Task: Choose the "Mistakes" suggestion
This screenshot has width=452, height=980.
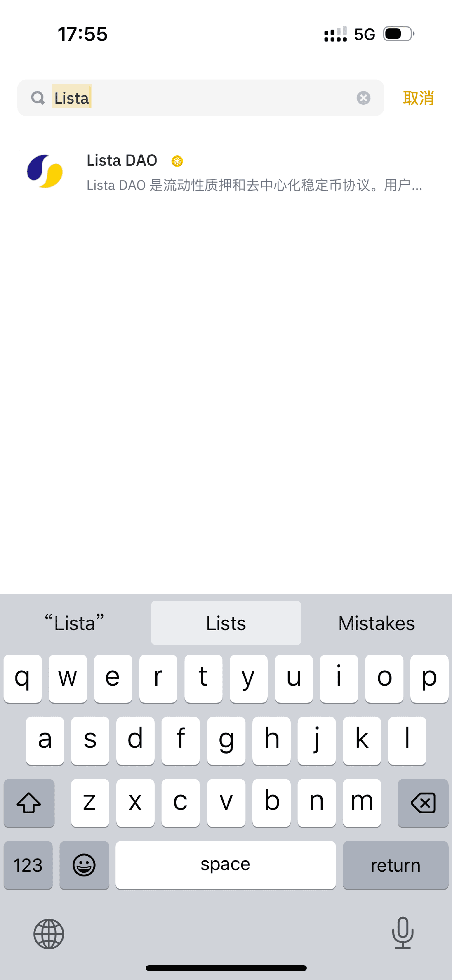Action: coord(377,623)
